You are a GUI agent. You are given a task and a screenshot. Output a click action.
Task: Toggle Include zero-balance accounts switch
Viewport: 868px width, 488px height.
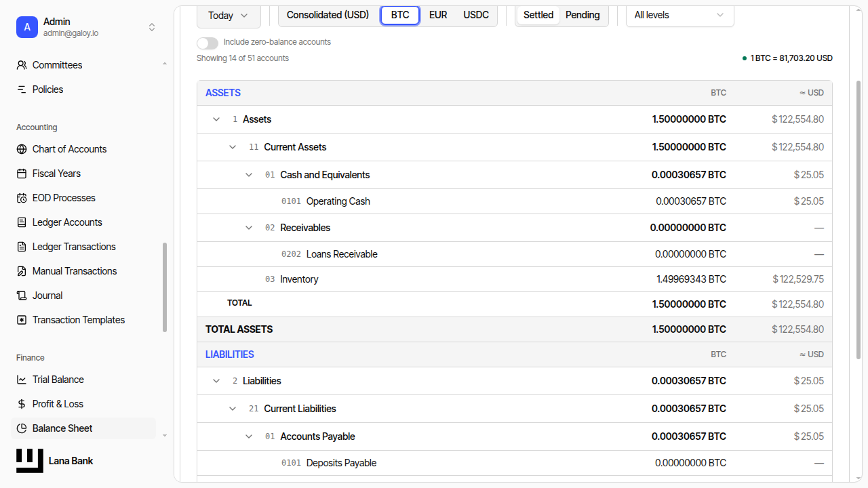(x=208, y=43)
